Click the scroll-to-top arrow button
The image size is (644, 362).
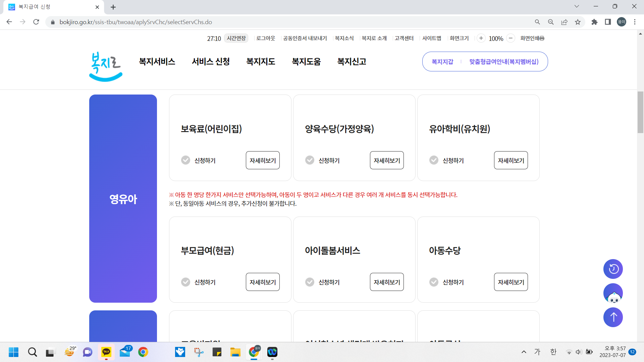coord(613,317)
